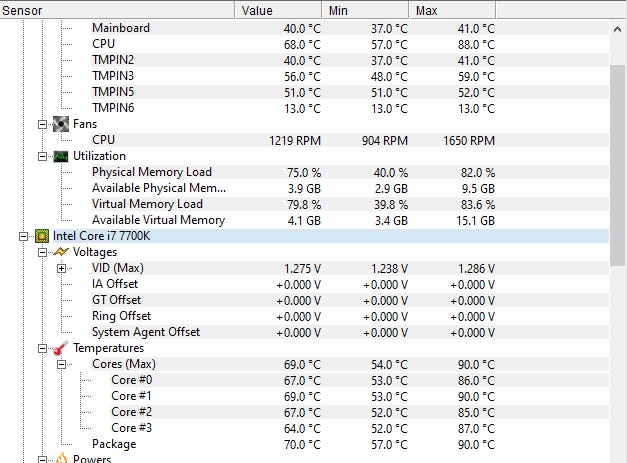The image size is (627, 463).
Task: Click the 15.1 GB max virtual memory value
Action: coord(475,221)
